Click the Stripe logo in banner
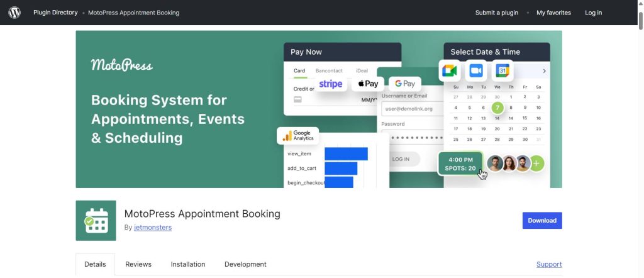This screenshot has width=644, height=278. pos(331,84)
